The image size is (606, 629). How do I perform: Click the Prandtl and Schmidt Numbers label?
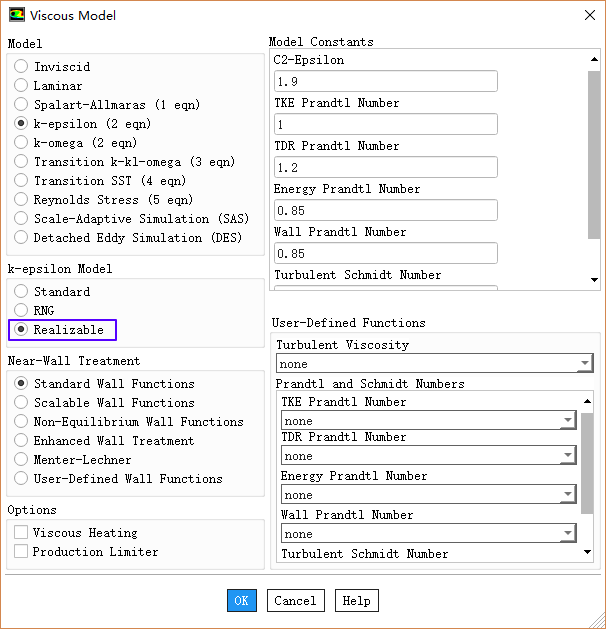tap(370, 383)
